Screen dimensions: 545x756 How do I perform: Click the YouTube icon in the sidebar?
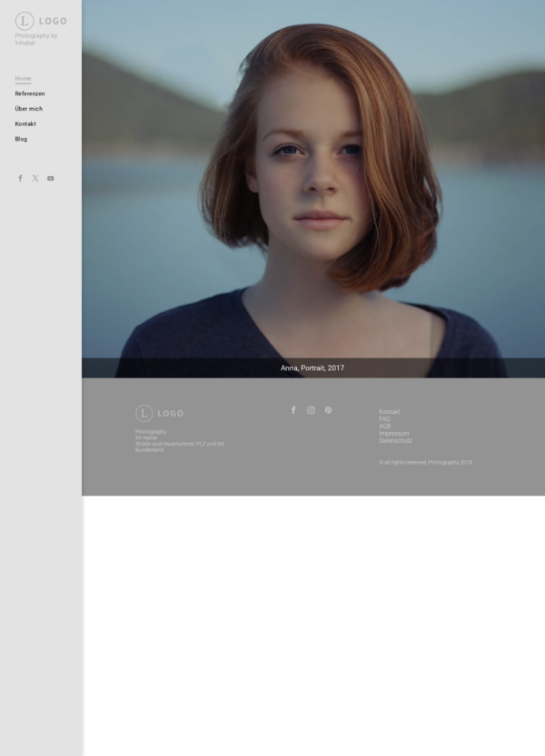[51, 178]
